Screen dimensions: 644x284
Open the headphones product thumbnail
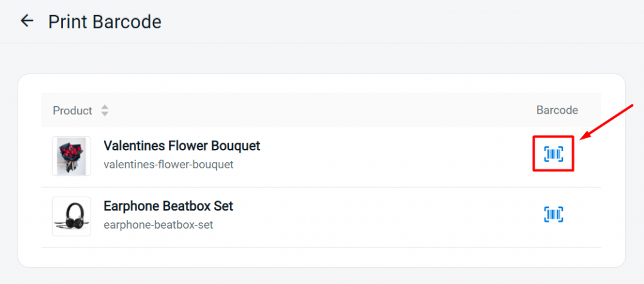[x=72, y=216]
